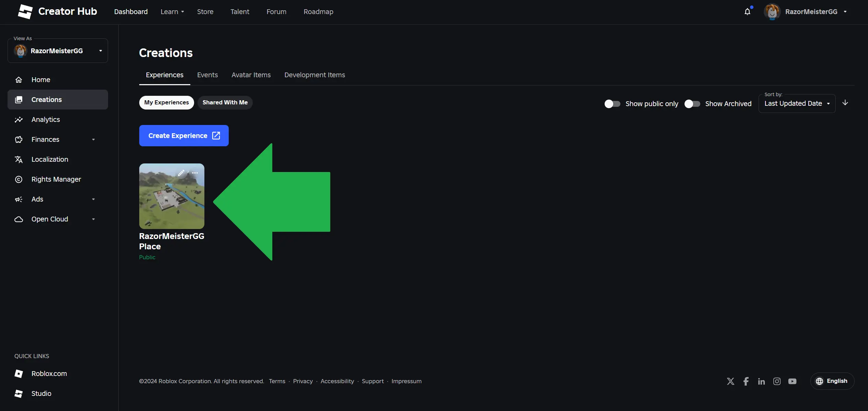868x411 pixels.
Task: Click the Home label in sidebar
Action: (41, 80)
